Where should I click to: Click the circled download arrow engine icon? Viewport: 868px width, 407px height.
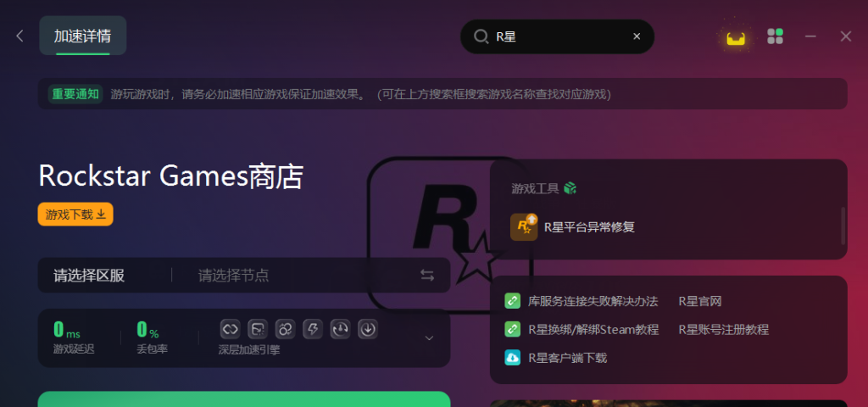point(368,329)
